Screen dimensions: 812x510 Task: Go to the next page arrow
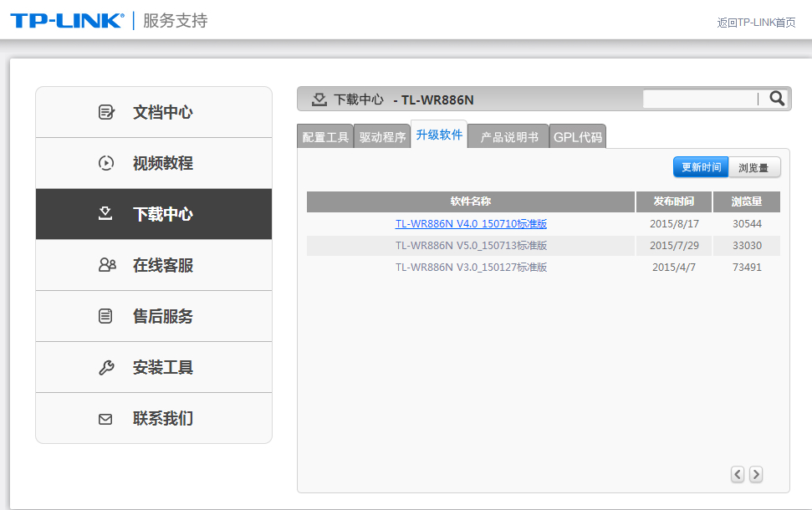tap(756, 474)
